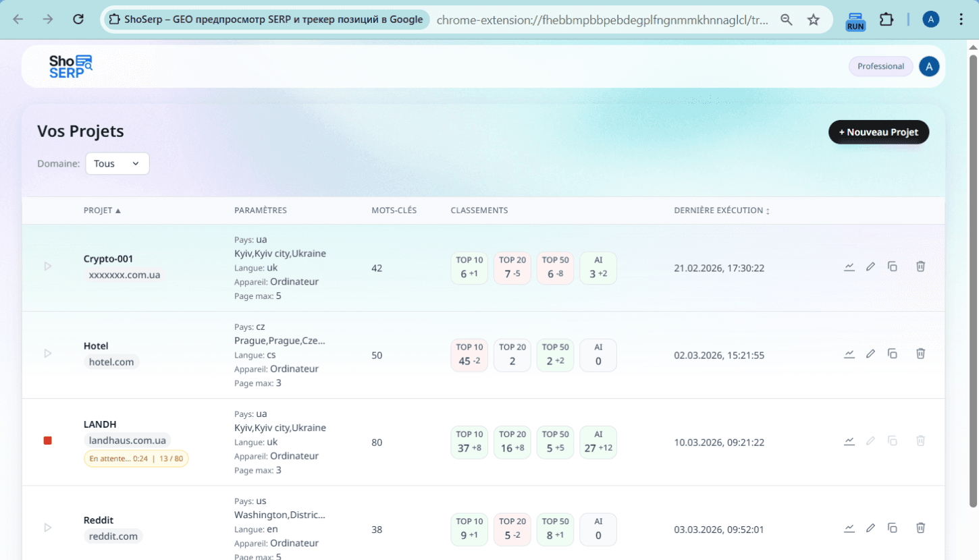Click Crypto-001 TOP 20 ranking badge
The height and width of the screenshot is (560, 979).
(512, 268)
